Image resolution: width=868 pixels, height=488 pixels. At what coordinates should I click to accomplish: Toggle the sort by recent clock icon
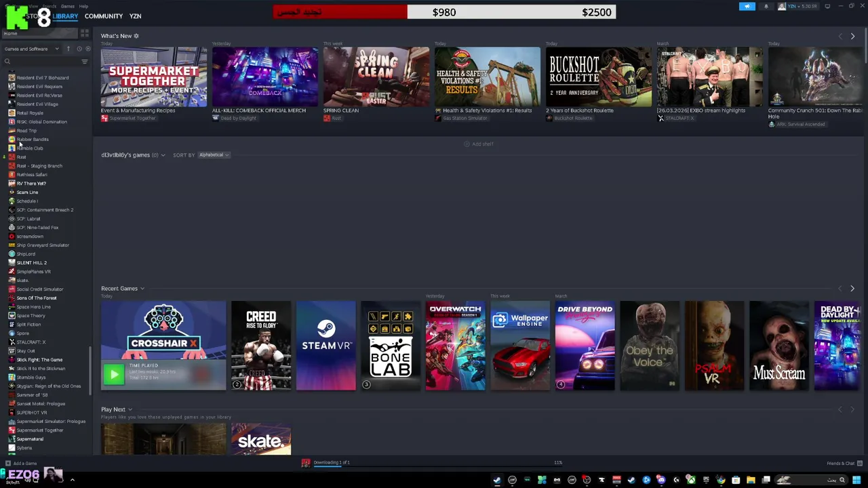[x=79, y=49]
